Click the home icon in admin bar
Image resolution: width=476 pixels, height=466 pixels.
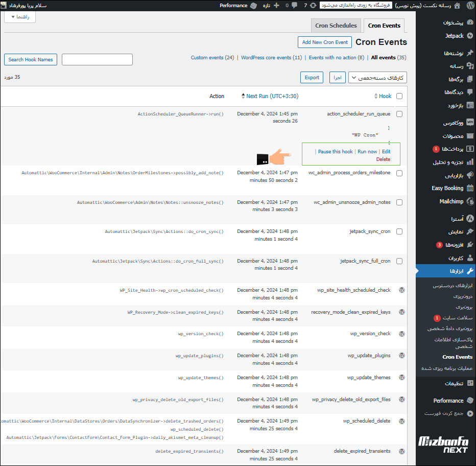[457, 6]
